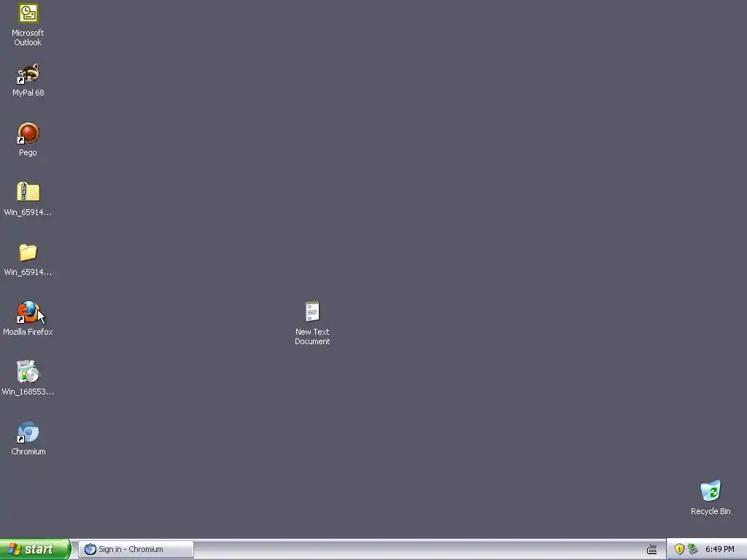Select the New Text Document file
Screen dimensions: 747x560
pyautogui.click(x=312, y=311)
